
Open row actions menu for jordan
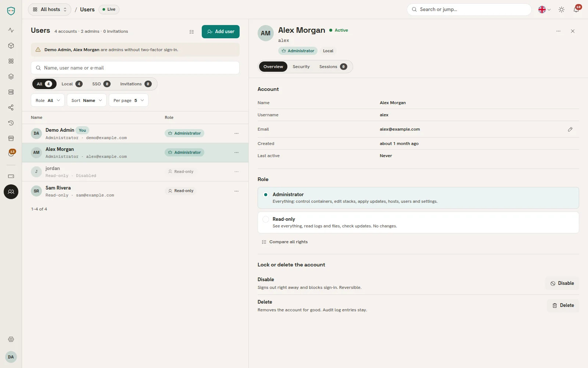(x=236, y=171)
